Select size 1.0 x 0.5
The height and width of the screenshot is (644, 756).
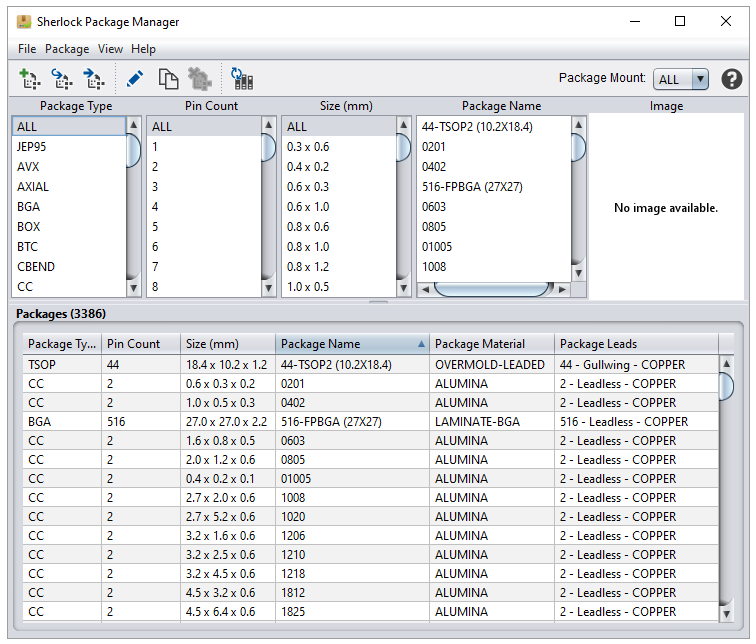point(338,287)
